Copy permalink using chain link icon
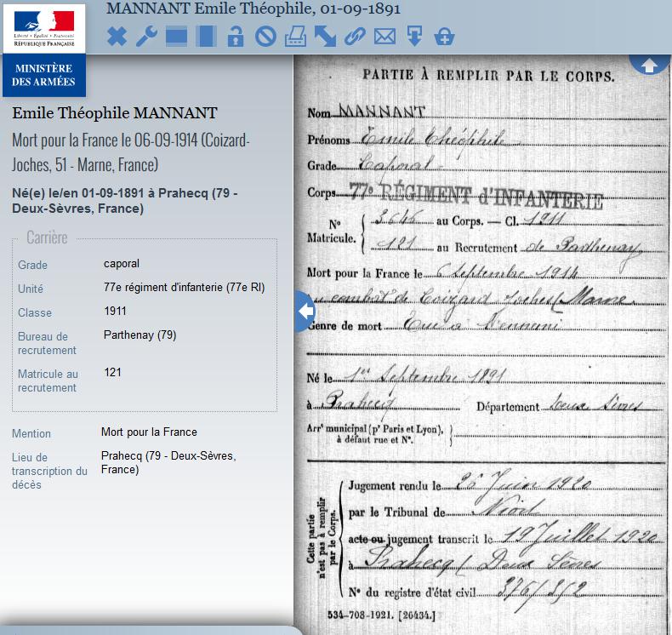Viewport: 672px width, 635px height. click(x=356, y=36)
